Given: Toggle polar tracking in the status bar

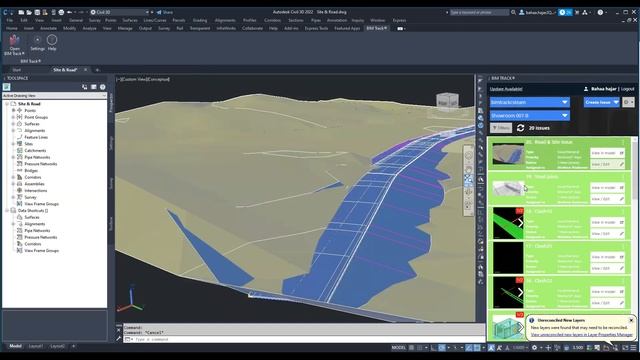Looking at the screenshot, I should pos(442,348).
